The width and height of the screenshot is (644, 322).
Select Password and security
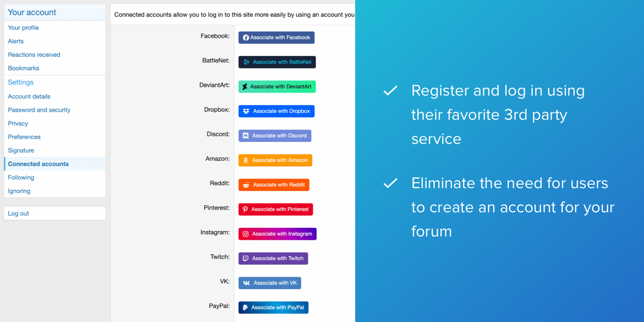click(39, 110)
